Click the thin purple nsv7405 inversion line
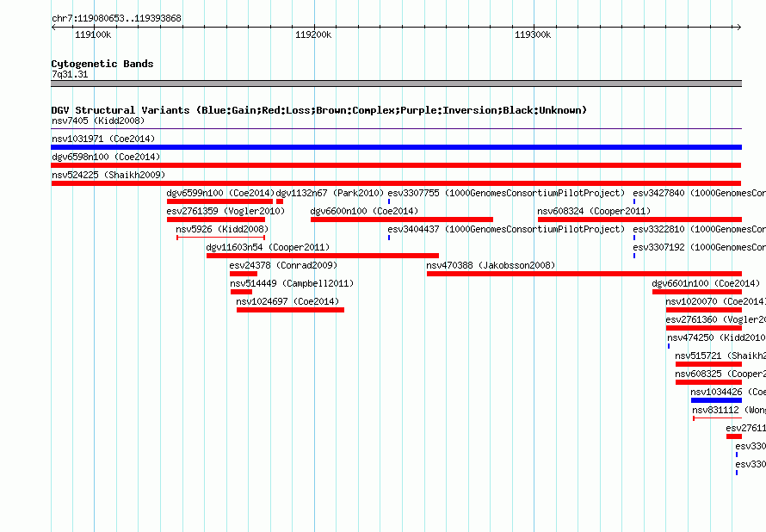The width and height of the screenshot is (766, 532). click(396, 129)
